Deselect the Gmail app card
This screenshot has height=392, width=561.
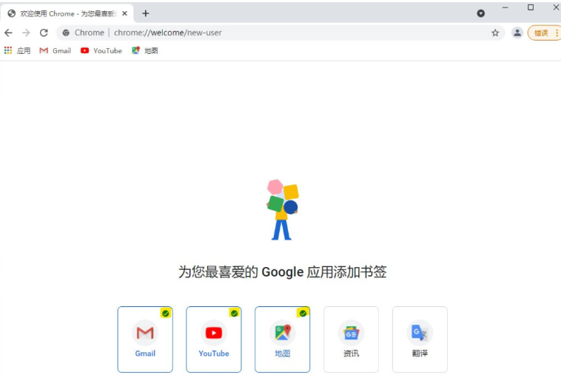(145, 339)
